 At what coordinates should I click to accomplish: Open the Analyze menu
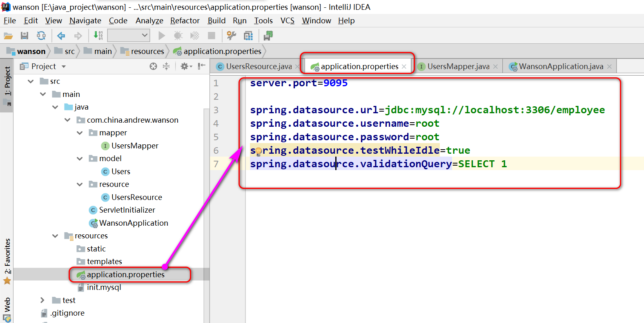(149, 20)
